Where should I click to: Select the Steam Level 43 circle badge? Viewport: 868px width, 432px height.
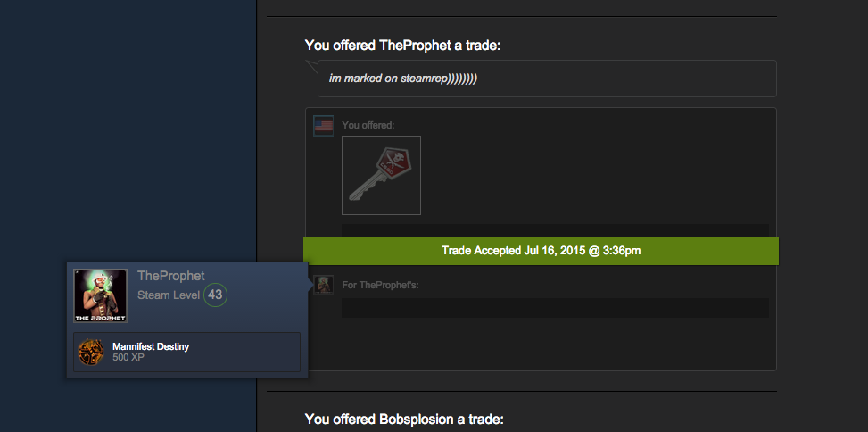point(215,295)
